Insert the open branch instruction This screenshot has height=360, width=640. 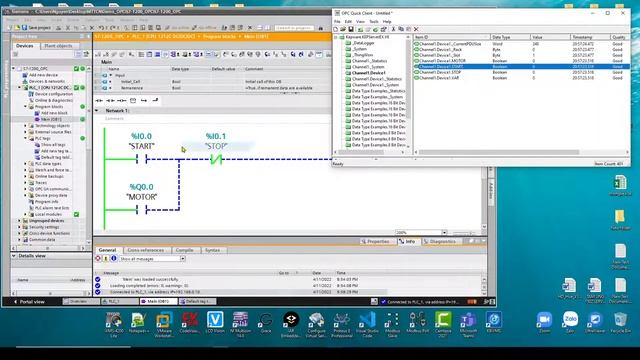(x=144, y=100)
